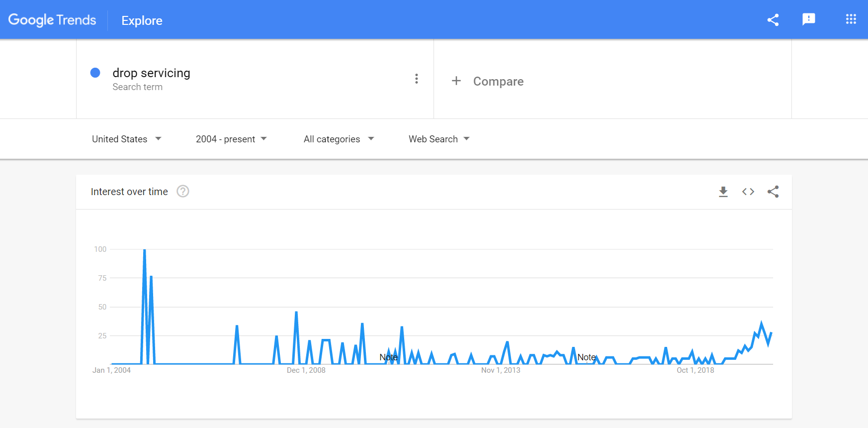Go to the Explore page
Image resolution: width=868 pixels, height=428 pixels.
coord(142,20)
